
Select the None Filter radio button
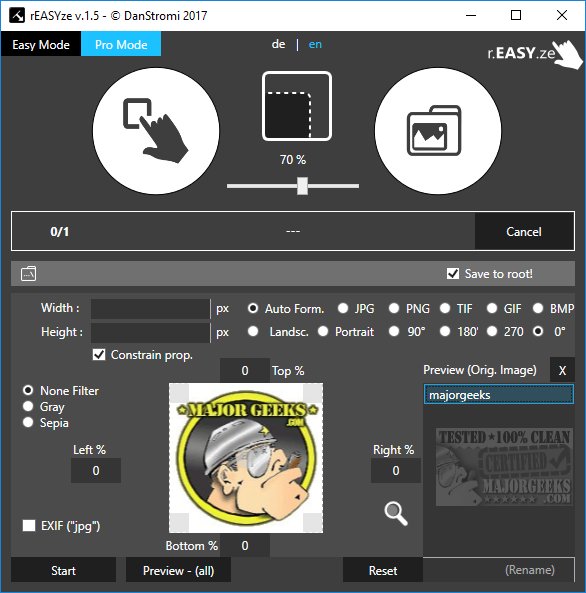[x=28, y=390]
